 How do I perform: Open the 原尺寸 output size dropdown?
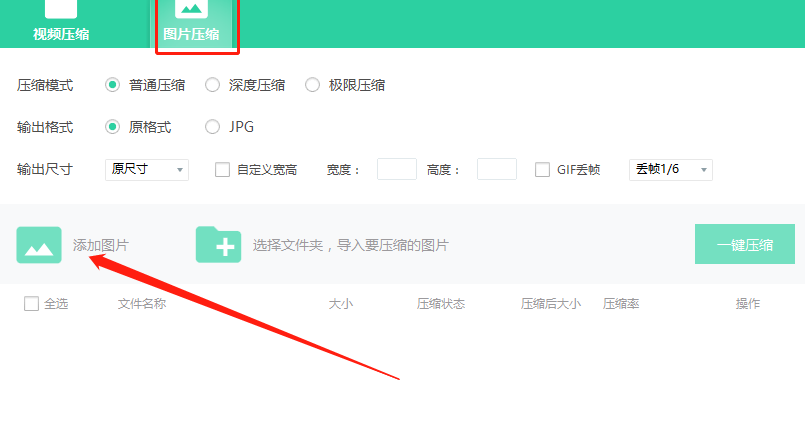point(147,170)
